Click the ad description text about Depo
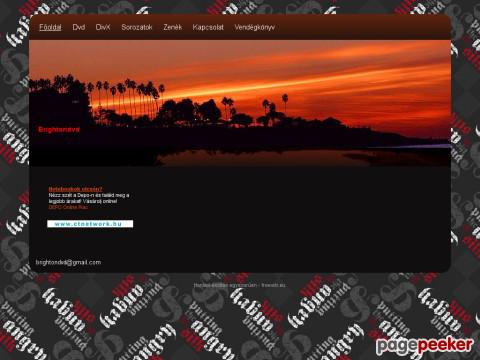Screen dimensions: 480x360 pyautogui.click(x=89, y=198)
